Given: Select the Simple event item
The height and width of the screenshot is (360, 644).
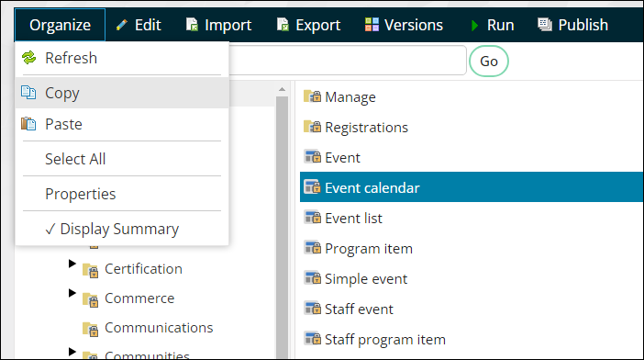Looking at the screenshot, I should pyautogui.click(x=366, y=279).
